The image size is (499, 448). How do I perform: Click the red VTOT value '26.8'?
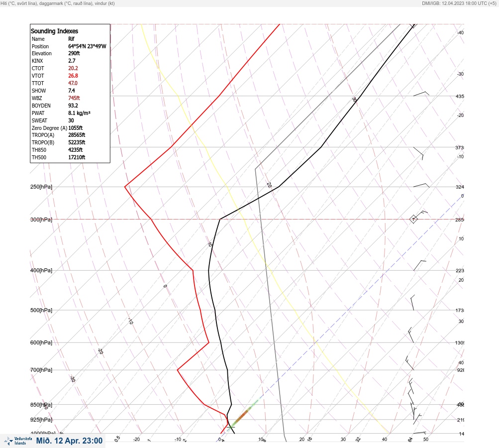point(73,76)
